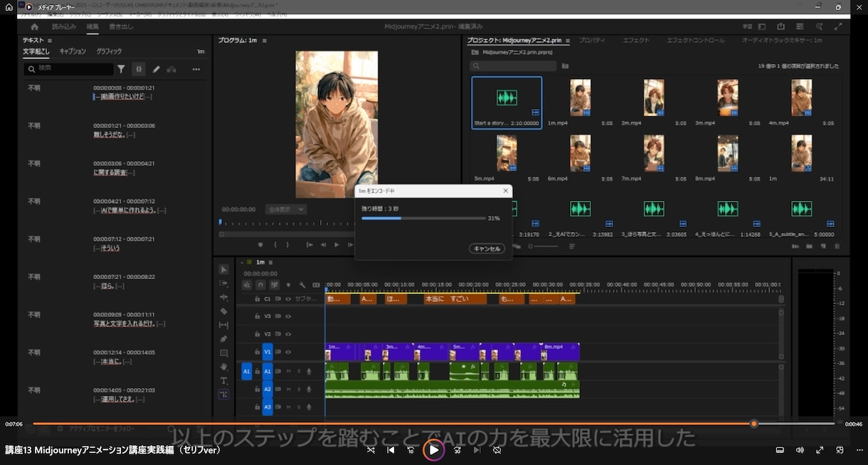Viewport: 868px width, 465px height.
Task: Select the Pen tool
Action: click(x=224, y=339)
